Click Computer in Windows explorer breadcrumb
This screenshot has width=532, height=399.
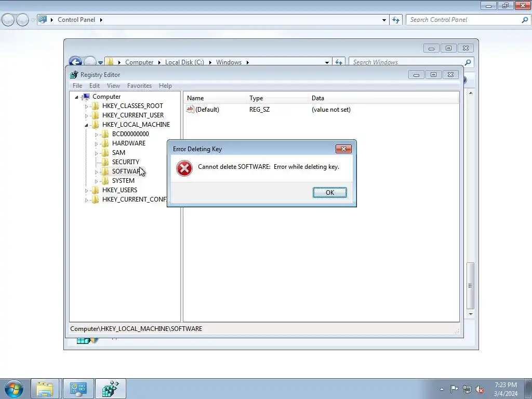(139, 62)
